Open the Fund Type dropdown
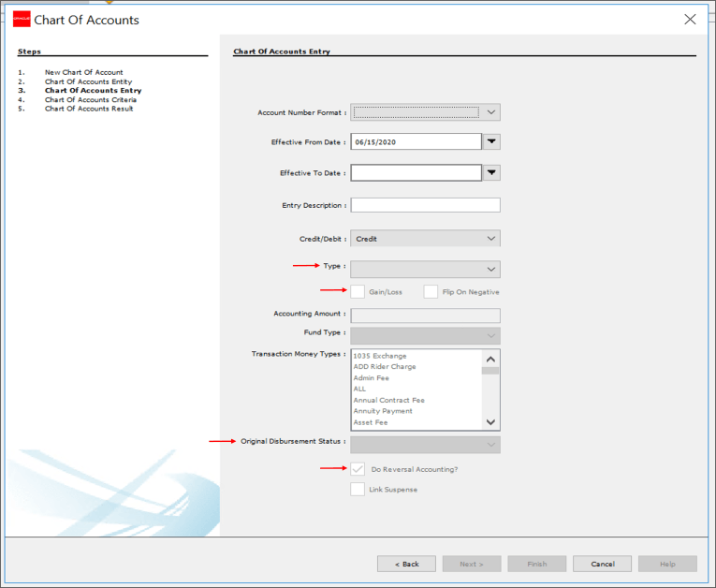The image size is (716, 588). coord(425,336)
